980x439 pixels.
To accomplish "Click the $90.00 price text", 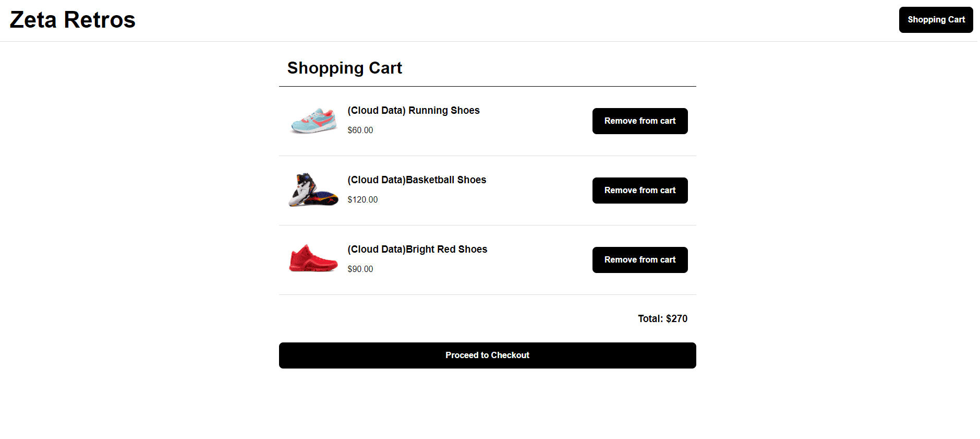I will tap(360, 269).
